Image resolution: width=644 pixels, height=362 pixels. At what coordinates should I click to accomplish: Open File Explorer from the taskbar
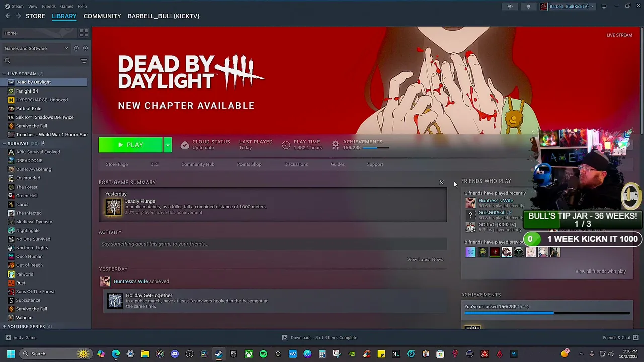(145, 354)
